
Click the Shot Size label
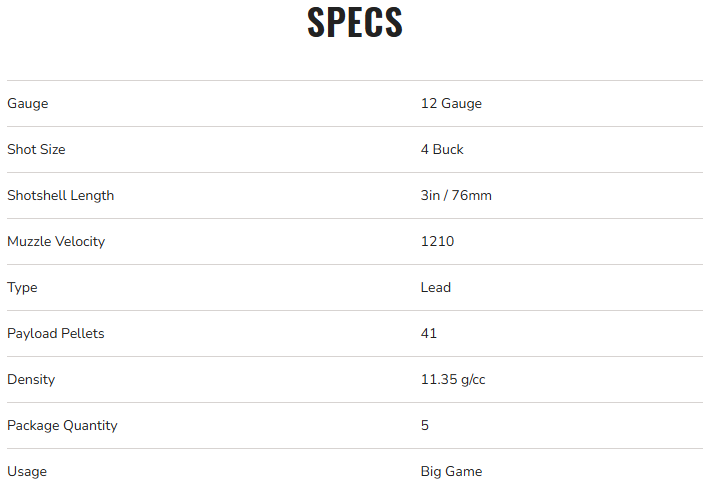36,150
